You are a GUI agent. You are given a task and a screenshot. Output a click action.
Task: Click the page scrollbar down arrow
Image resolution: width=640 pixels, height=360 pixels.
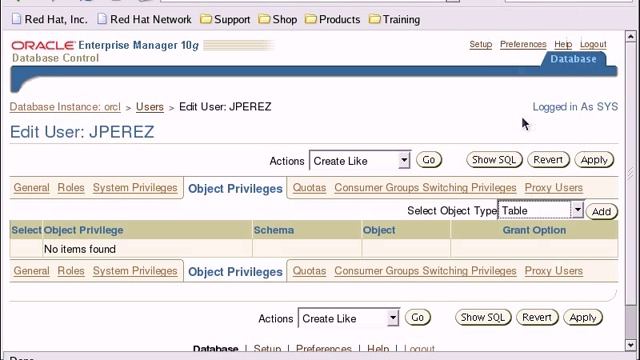[x=631, y=345]
